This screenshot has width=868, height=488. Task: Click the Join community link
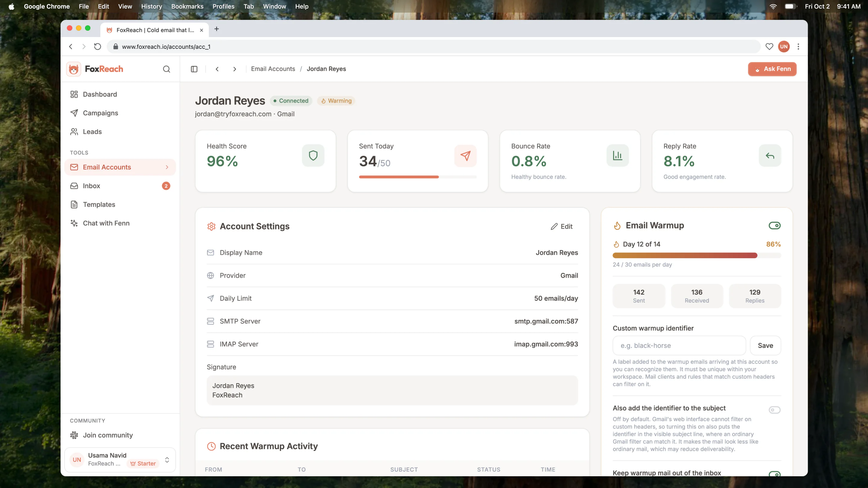click(x=120, y=435)
